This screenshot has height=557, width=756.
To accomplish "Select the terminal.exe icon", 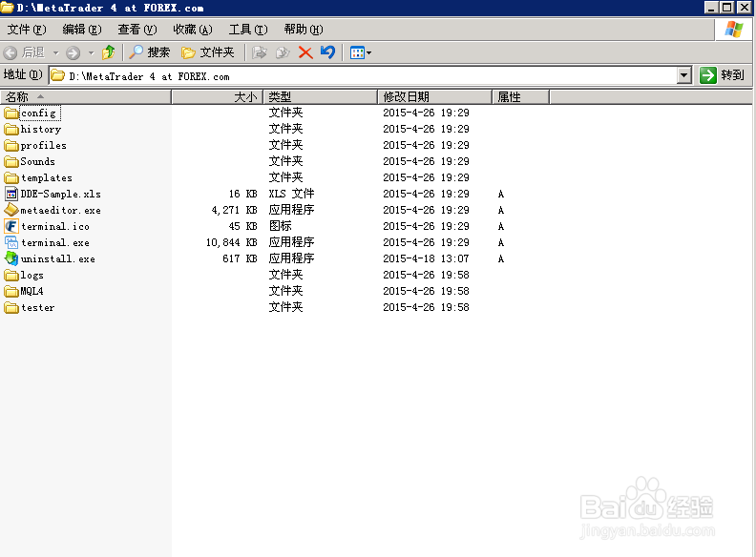I will (x=11, y=242).
